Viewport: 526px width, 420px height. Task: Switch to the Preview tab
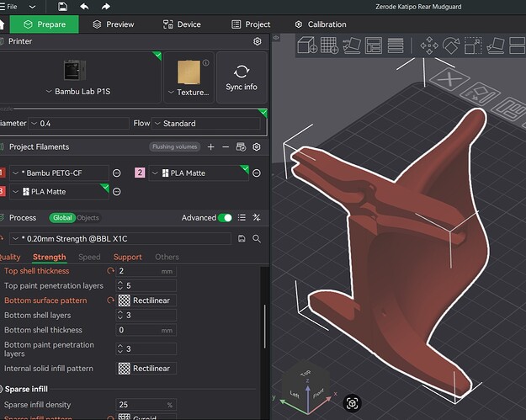[x=114, y=24]
